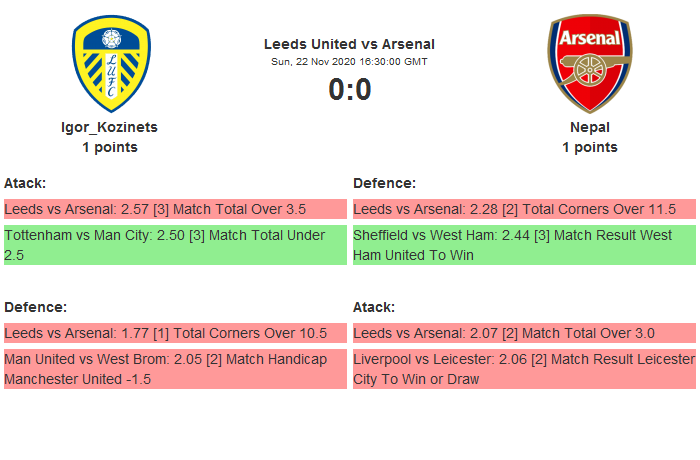
Task: Click Nepal's Atack section heading
Action: [374, 307]
